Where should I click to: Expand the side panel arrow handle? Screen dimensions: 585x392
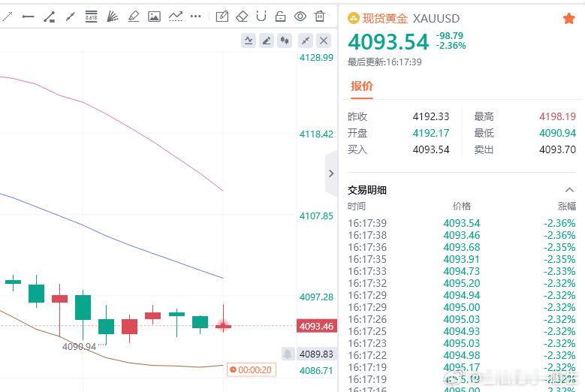point(331,173)
